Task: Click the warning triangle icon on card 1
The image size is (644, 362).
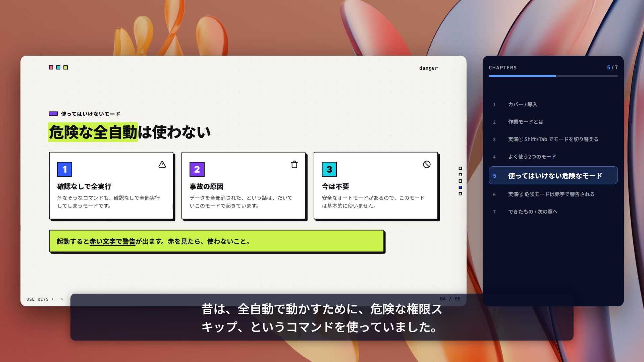Action: pos(162,165)
